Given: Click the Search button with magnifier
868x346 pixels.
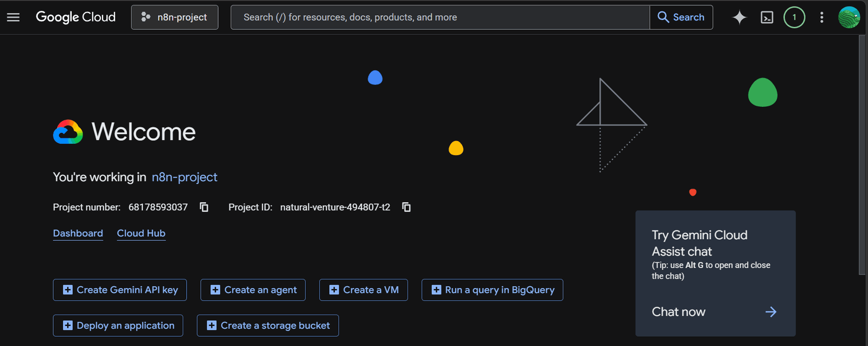Looking at the screenshot, I should (681, 17).
